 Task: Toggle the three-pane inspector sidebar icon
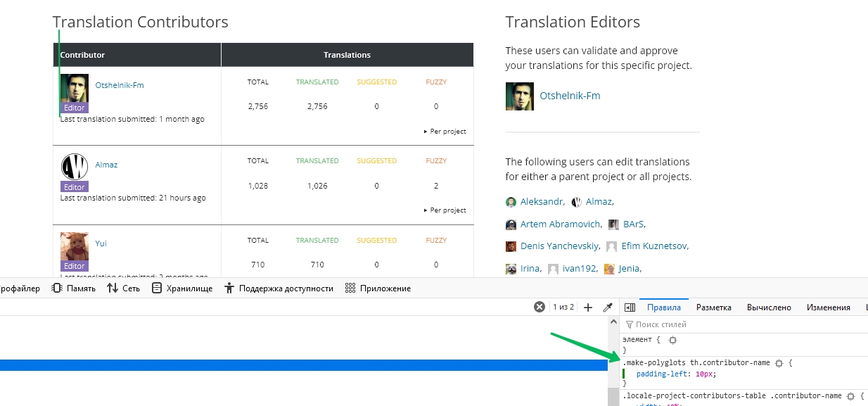[630, 307]
